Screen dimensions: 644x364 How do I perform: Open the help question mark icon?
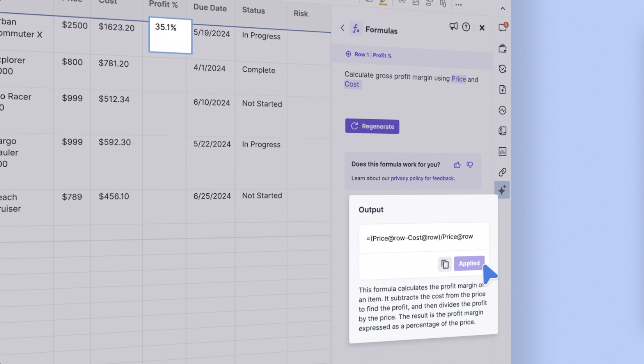pos(466,27)
